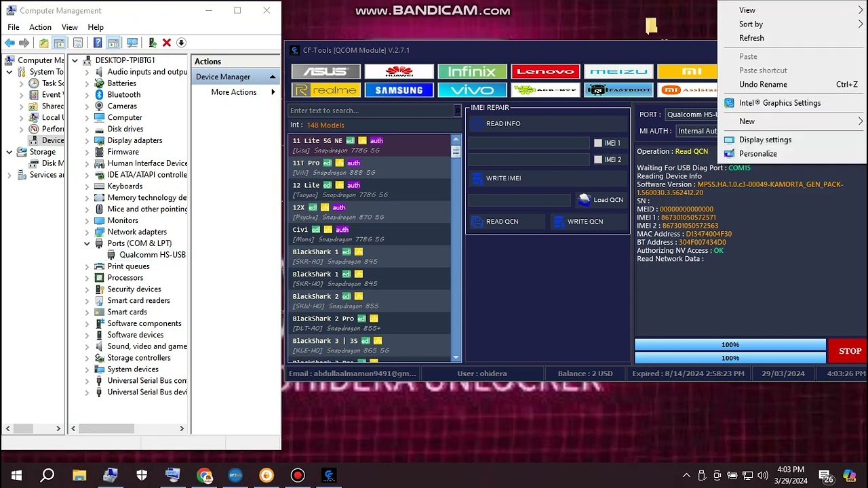Click the lower 100% progress bar
This screenshot has width=868, height=488.
pyautogui.click(x=730, y=358)
